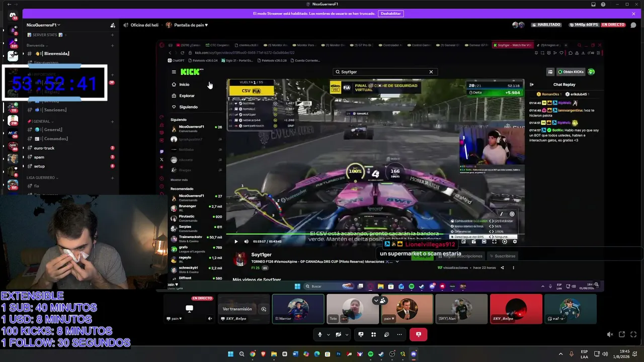Open the system tray volume control
This screenshot has height=362, width=644.
(604, 354)
